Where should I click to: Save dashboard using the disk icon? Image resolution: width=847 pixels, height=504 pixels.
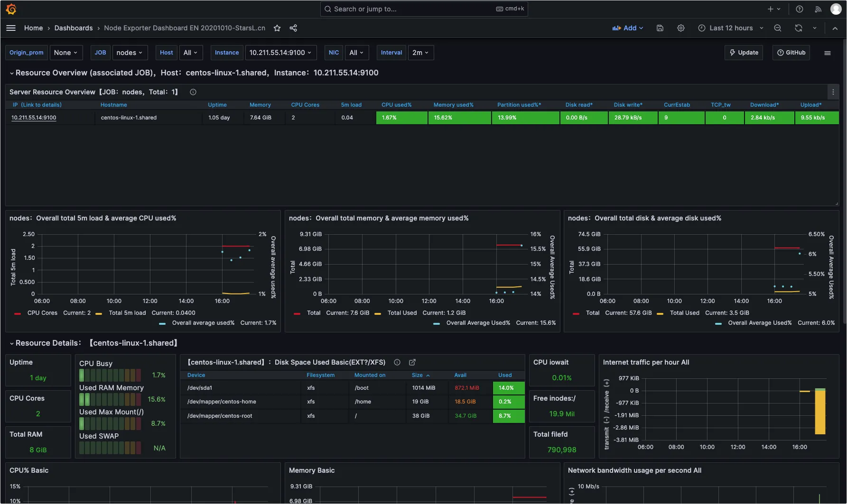tap(660, 28)
